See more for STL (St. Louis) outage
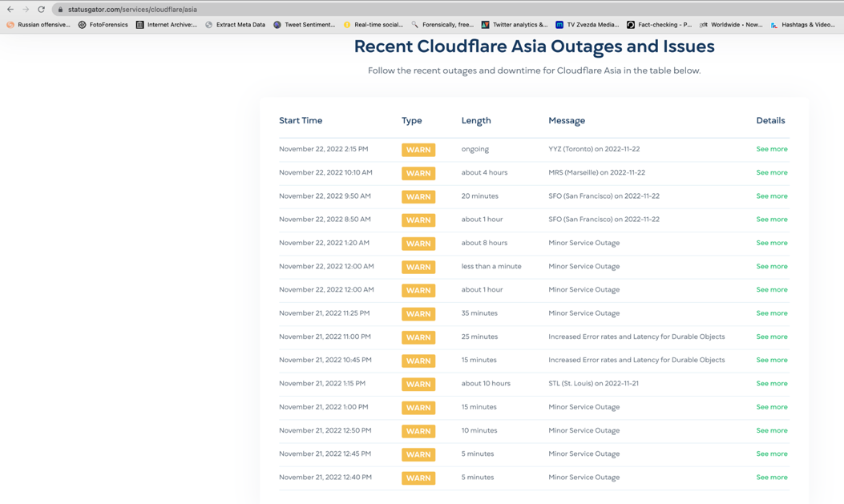Viewport: 844px width, 504px height. 772,384
